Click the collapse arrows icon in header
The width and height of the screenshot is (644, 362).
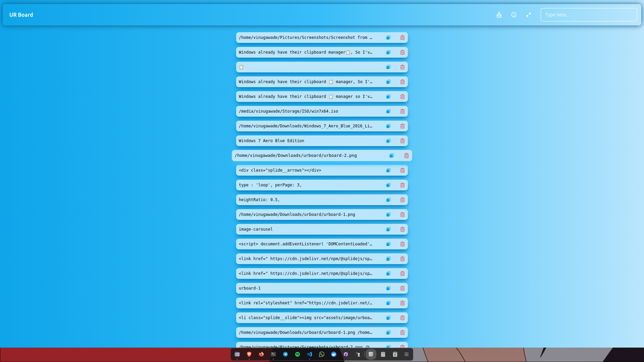point(529,15)
